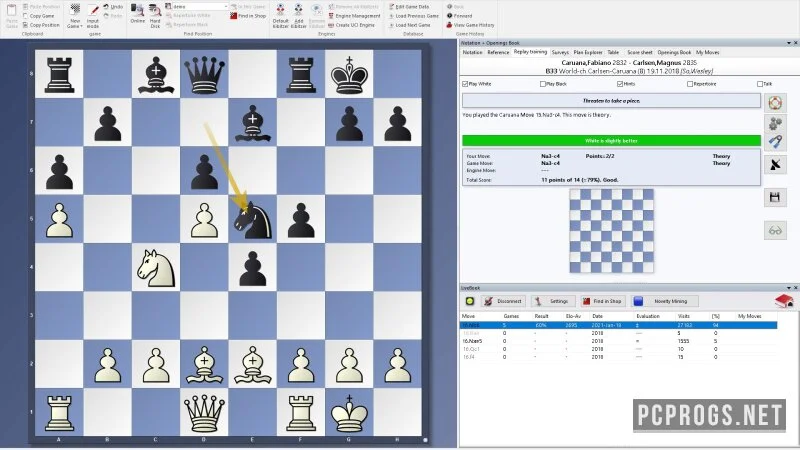
Task: Click the hand-grip trainer icon
Action: pos(775,141)
